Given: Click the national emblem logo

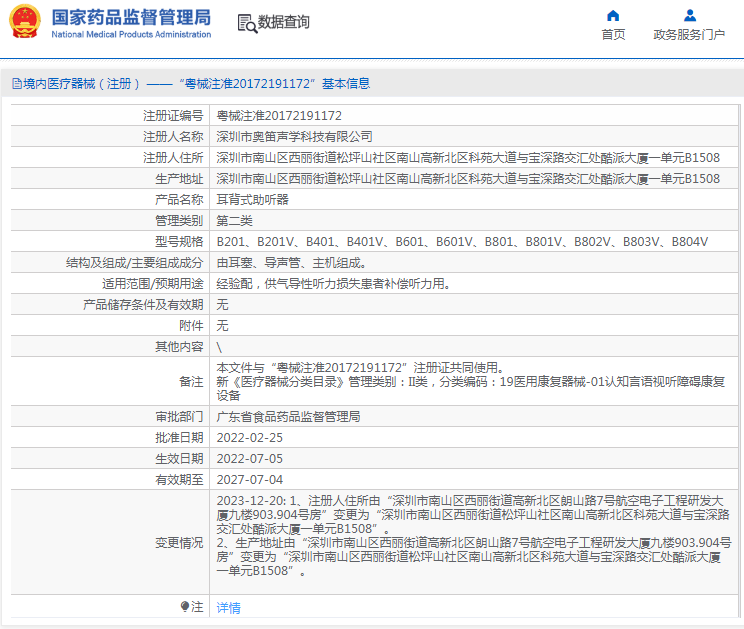Looking at the screenshot, I should coord(25,21).
